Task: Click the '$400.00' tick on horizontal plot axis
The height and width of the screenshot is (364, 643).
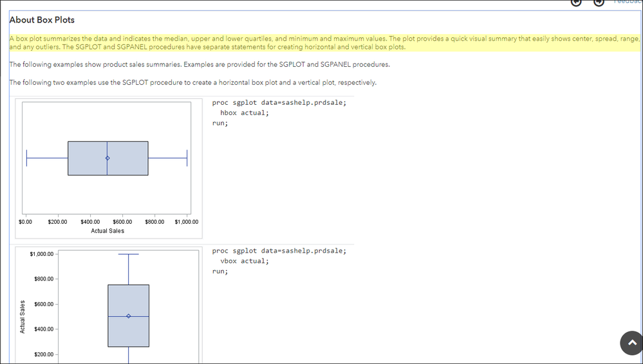Action: tap(90, 222)
